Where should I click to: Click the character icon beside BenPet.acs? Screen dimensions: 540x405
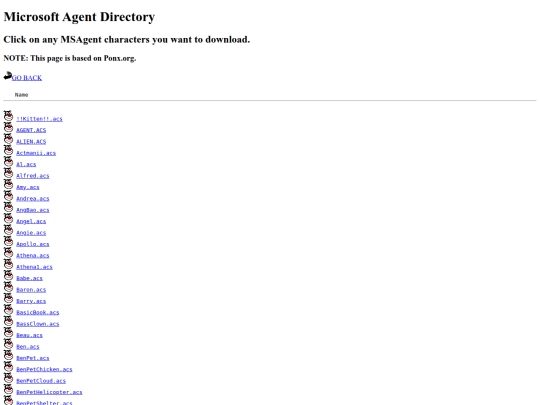point(8,355)
